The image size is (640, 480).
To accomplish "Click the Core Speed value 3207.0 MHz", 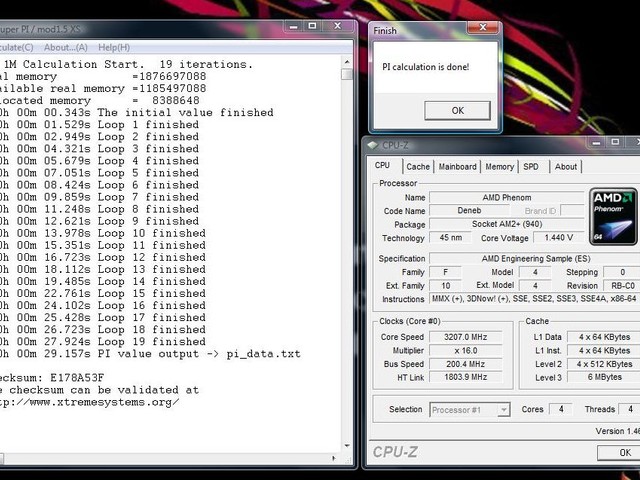I will 465,337.
